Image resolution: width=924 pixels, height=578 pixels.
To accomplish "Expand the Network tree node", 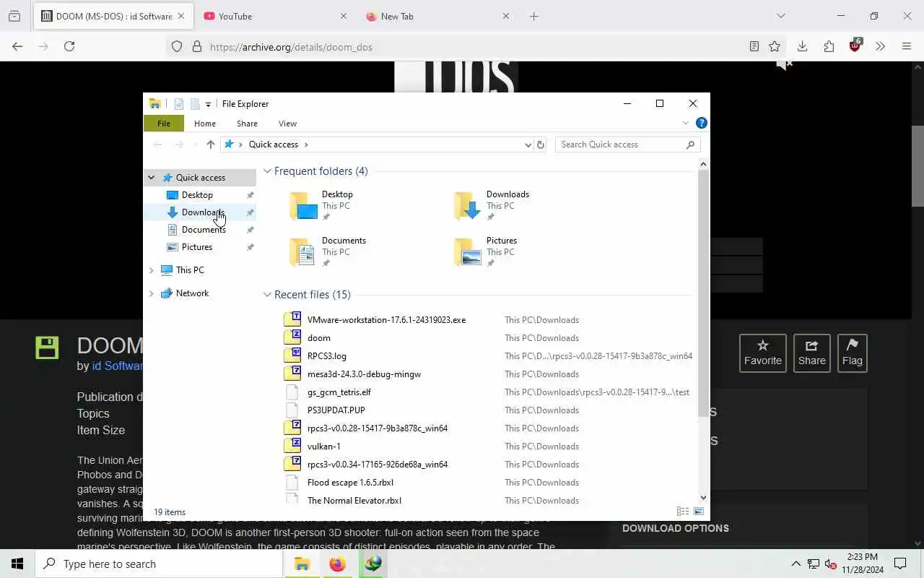I will [x=152, y=293].
